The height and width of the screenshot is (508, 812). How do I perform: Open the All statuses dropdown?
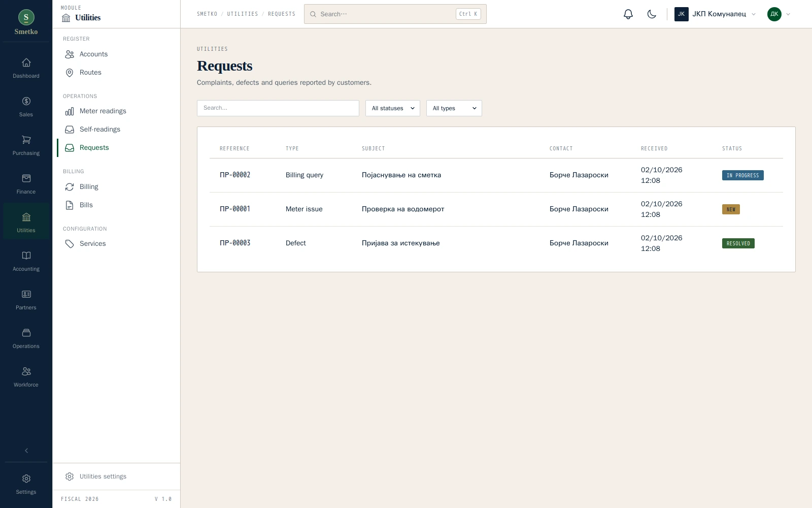tap(393, 108)
